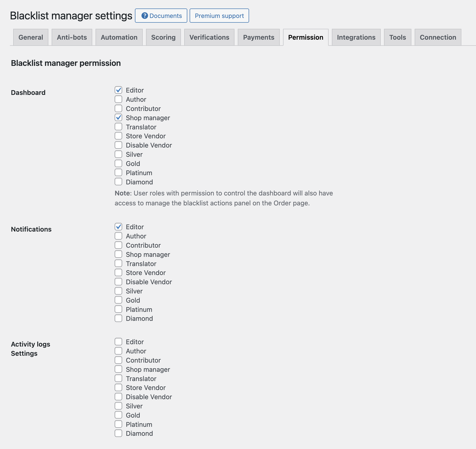Viewport: 476px width, 449px height.
Task: Uncheck Editor under Dashboard
Action: (x=118, y=90)
